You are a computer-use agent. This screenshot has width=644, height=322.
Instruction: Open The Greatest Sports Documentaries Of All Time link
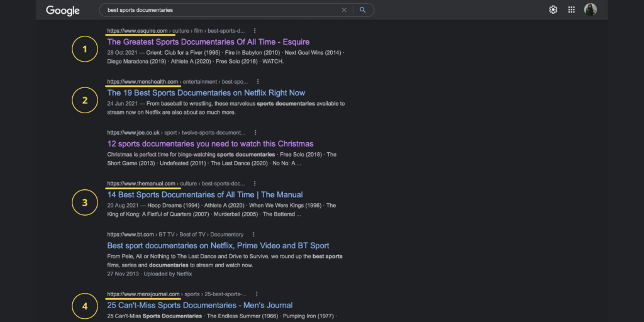click(x=208, y=42)
